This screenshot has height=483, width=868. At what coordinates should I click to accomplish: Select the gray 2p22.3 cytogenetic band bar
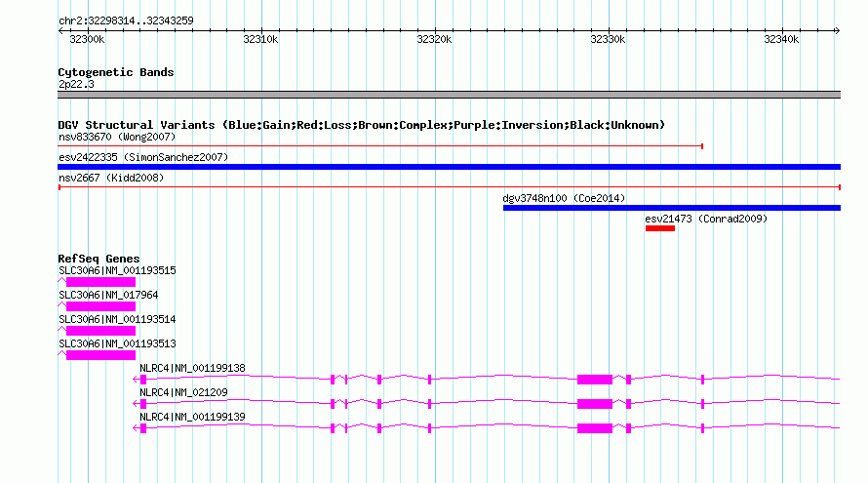coord(449,95)
